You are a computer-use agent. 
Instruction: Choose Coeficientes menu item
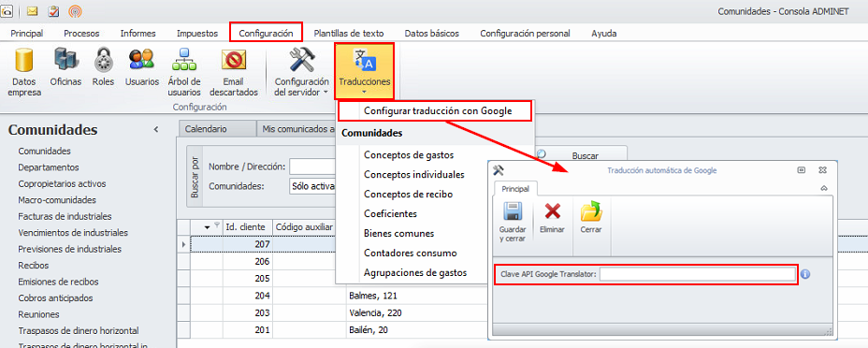tap(390, 213)
